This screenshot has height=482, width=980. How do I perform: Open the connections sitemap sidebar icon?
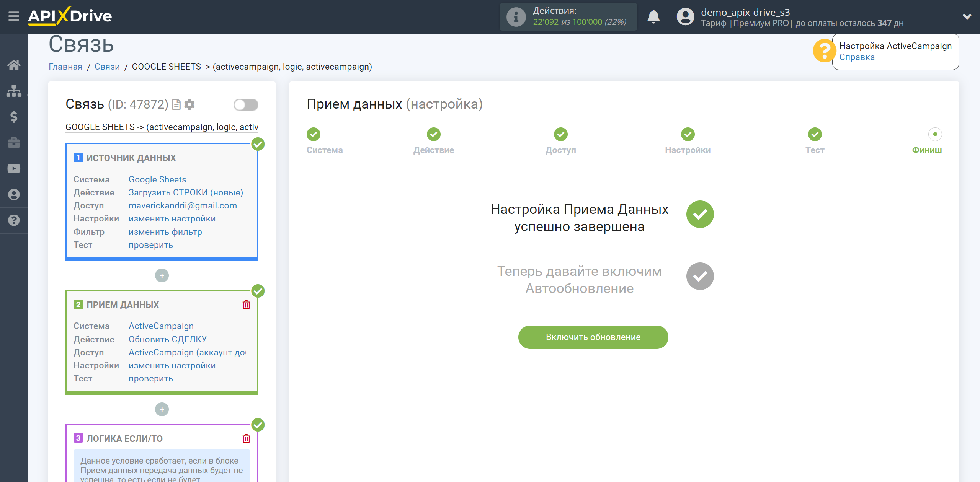[14, 91]
